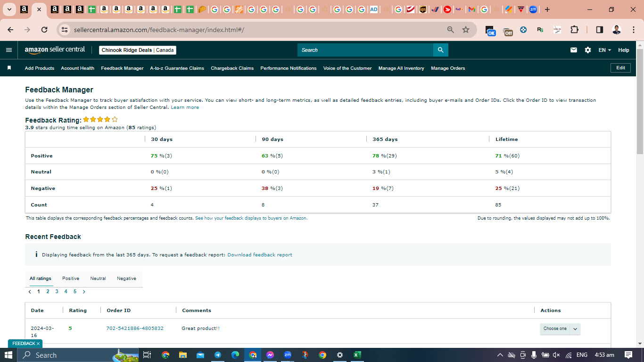Open Microsoft Edge from the taskbar
The width and height of the screenshot is (644, 362).
pyautogui.click(x=235, y=355)
